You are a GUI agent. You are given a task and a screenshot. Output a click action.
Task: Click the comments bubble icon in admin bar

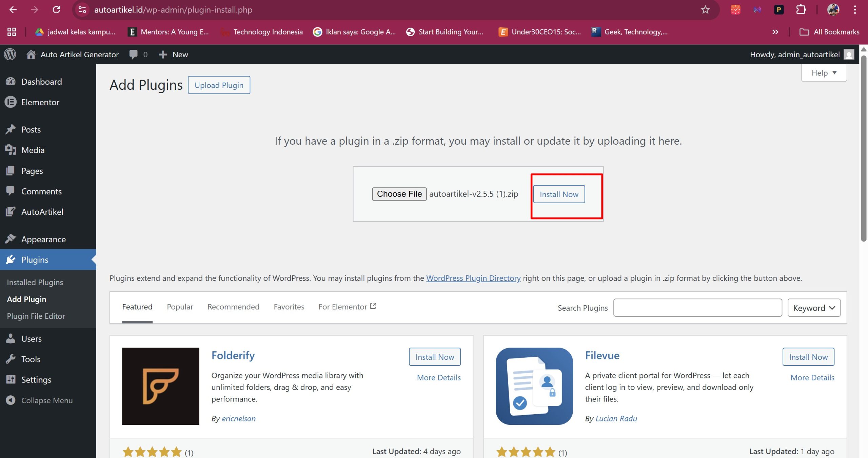134,54
